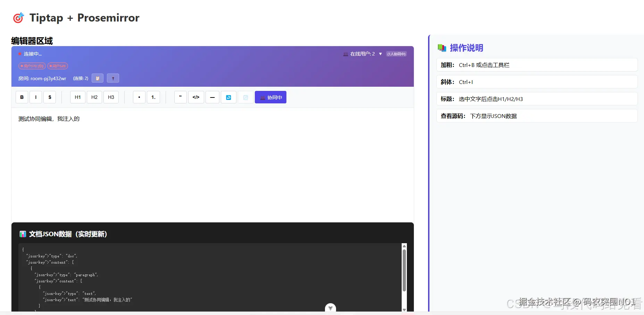Open the 在线用户 dropdown arrow
This screenshot has height=315, width=644.
coord(380,54)
